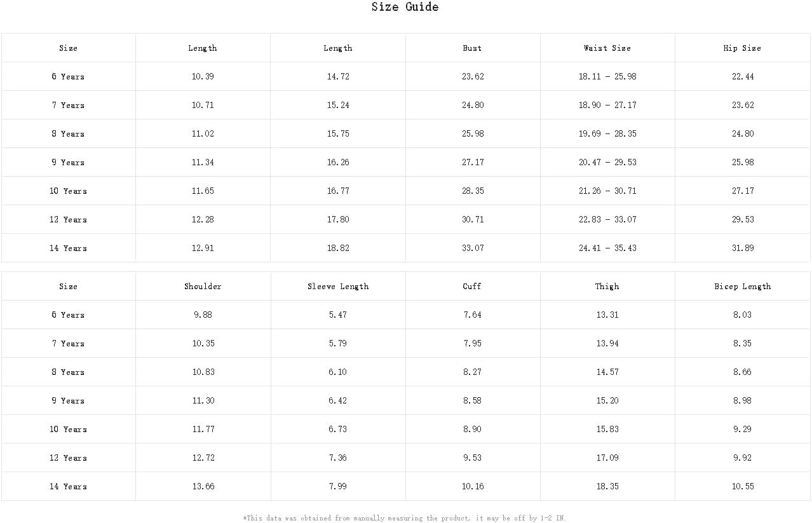Select the Cuff column header
This screenshot has width=812, height=523.
click(472, 287)
